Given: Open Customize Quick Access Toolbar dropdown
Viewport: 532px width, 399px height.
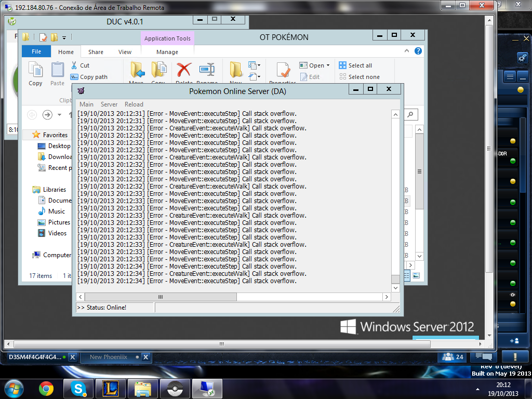Looking at the screenshot, I should 64,37.
